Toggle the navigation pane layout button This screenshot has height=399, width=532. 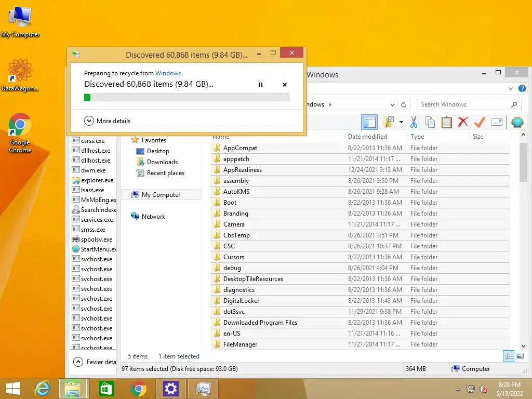[369, 122]
